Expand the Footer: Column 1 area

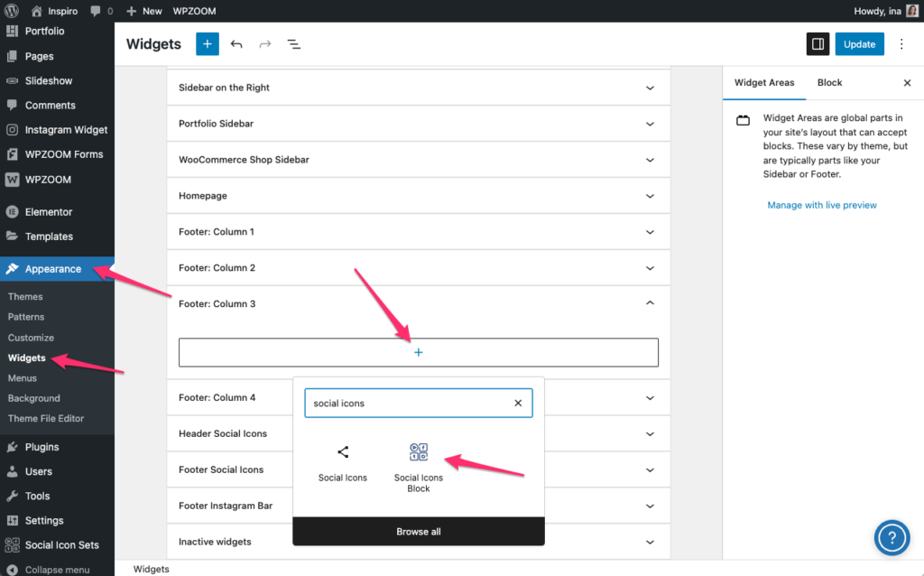(x=650, y=232)
